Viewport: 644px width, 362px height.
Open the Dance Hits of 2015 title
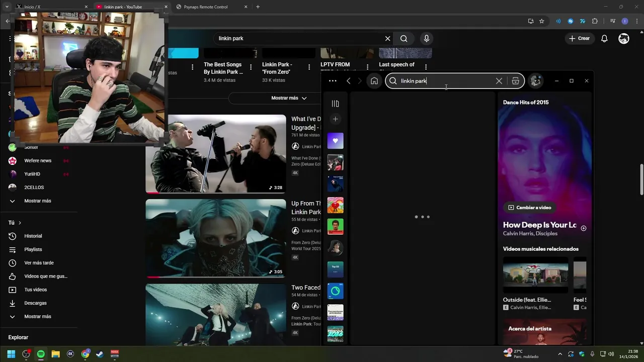click(526, 103)
